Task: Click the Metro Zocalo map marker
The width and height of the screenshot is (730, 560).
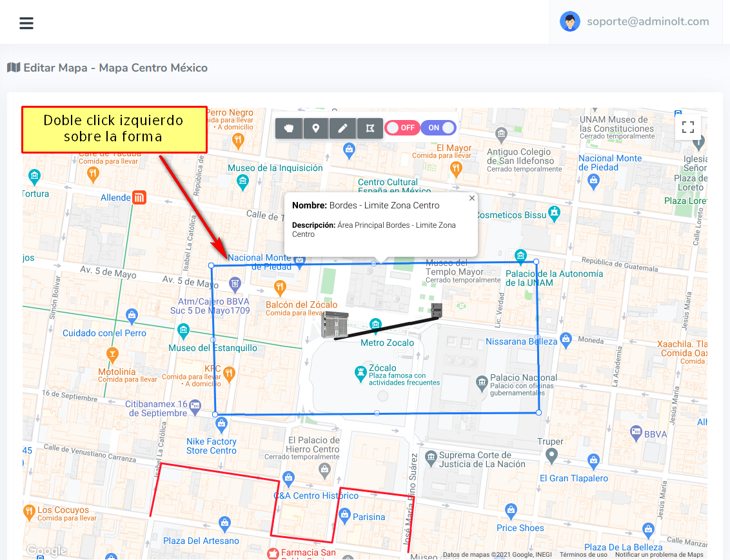Action: 375,324
